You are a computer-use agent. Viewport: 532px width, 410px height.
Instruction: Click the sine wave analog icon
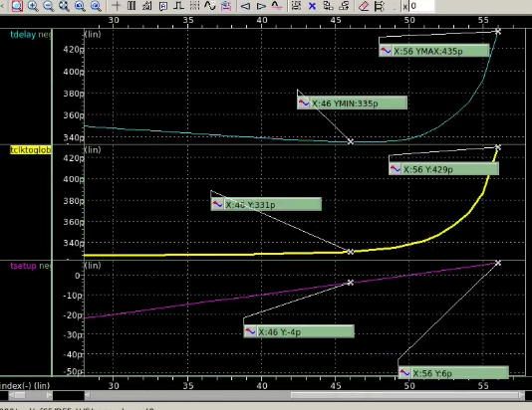(210, 6)
